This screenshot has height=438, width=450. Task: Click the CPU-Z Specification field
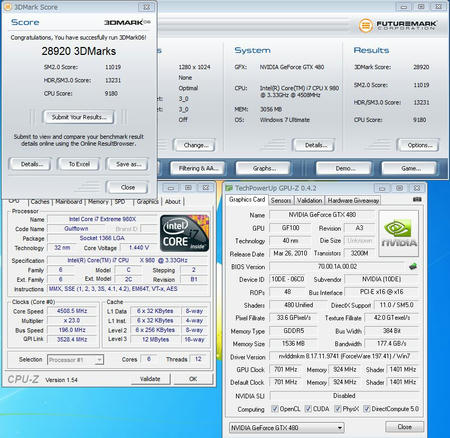[x=128, y=260]
